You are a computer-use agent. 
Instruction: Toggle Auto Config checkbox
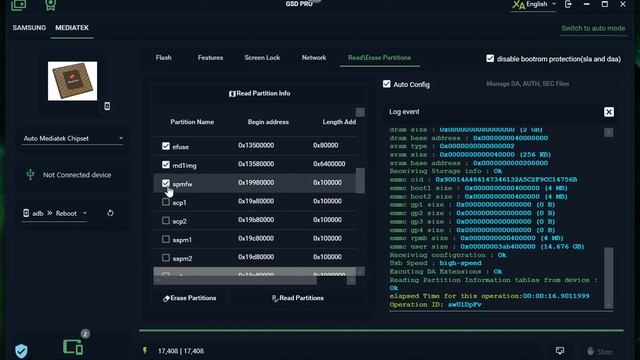[387, 84]
